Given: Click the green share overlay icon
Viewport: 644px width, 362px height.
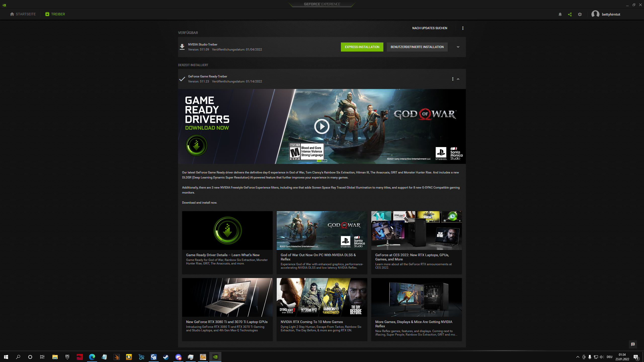Looking at the screenshot, I should [x=570, y=14].
